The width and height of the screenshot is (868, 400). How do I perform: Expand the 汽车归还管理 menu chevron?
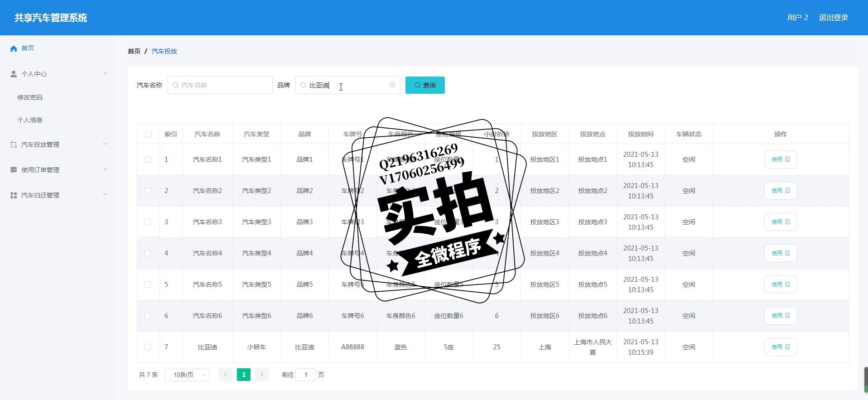[105, 195]
